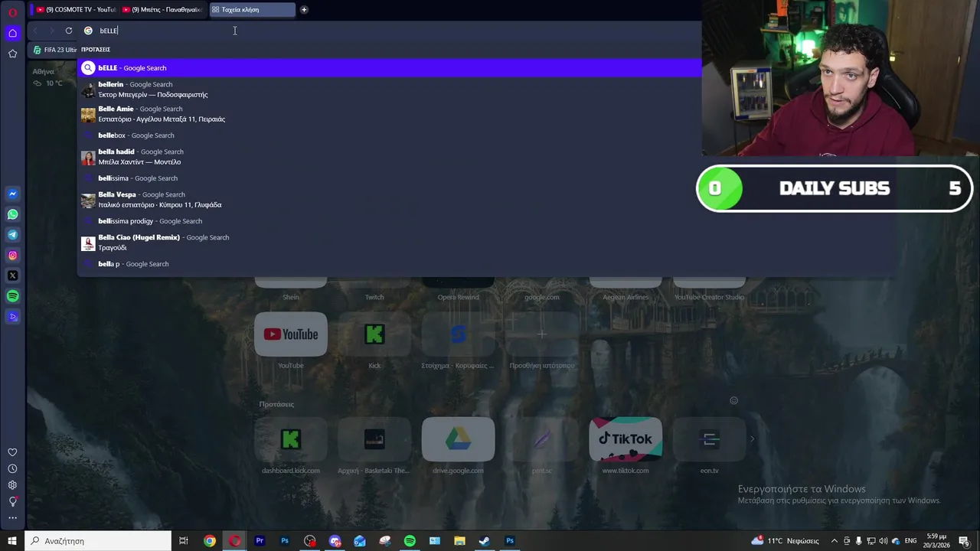Open File Explorer from the taskbar
This screenshot has height=551, width=980.
(459, 541)
